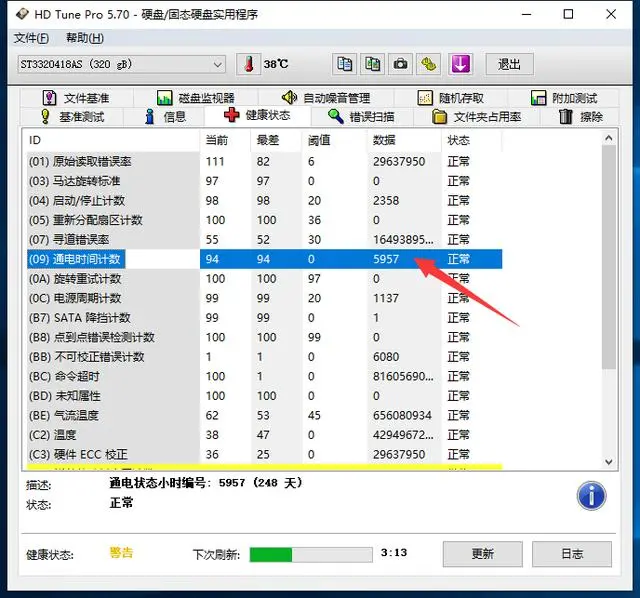The image size is (640, 598).
Task: Click the data value 656080934
Action: 402,416
